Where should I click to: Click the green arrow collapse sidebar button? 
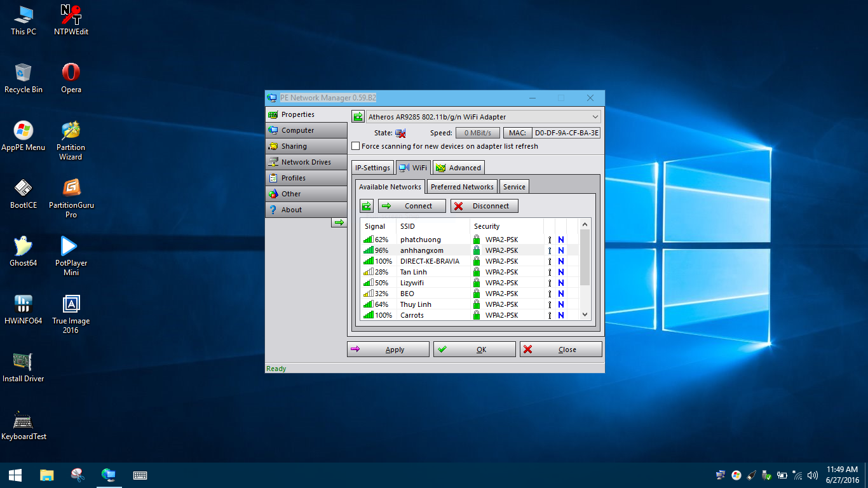[339, 222]
